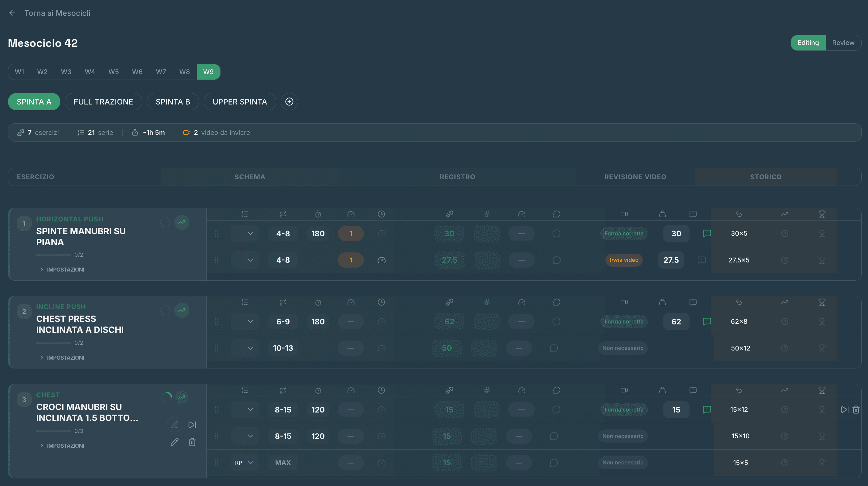868x486 pixels.
Task: Toggle the loading status circle on Croci Manubri
Action: tap(167, 397)
